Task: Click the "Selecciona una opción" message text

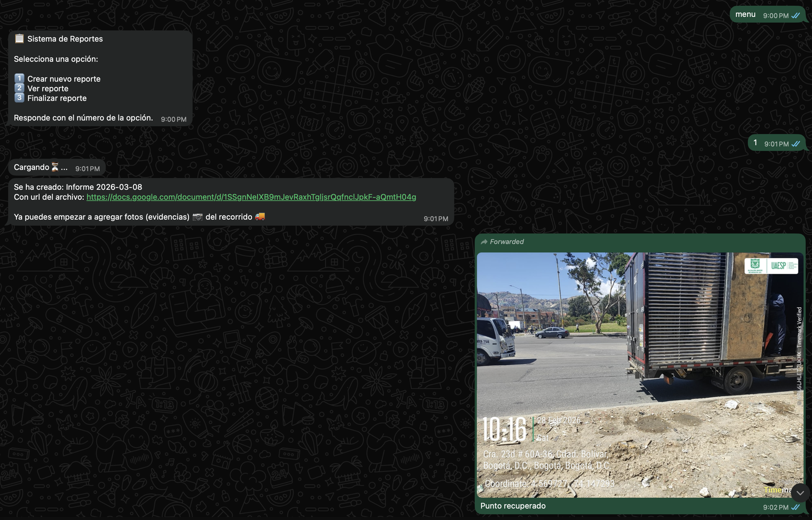Action: pos(56,59)
